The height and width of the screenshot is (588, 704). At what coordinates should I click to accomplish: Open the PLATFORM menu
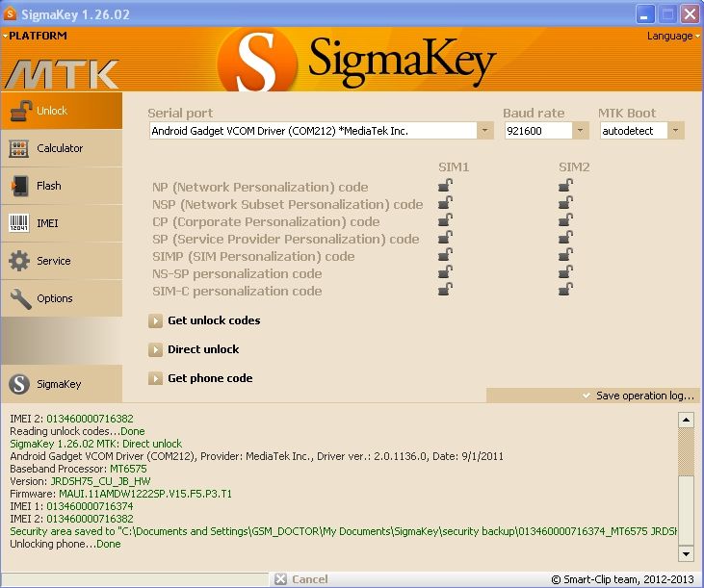pyautogui.click(x=36, y=36)
